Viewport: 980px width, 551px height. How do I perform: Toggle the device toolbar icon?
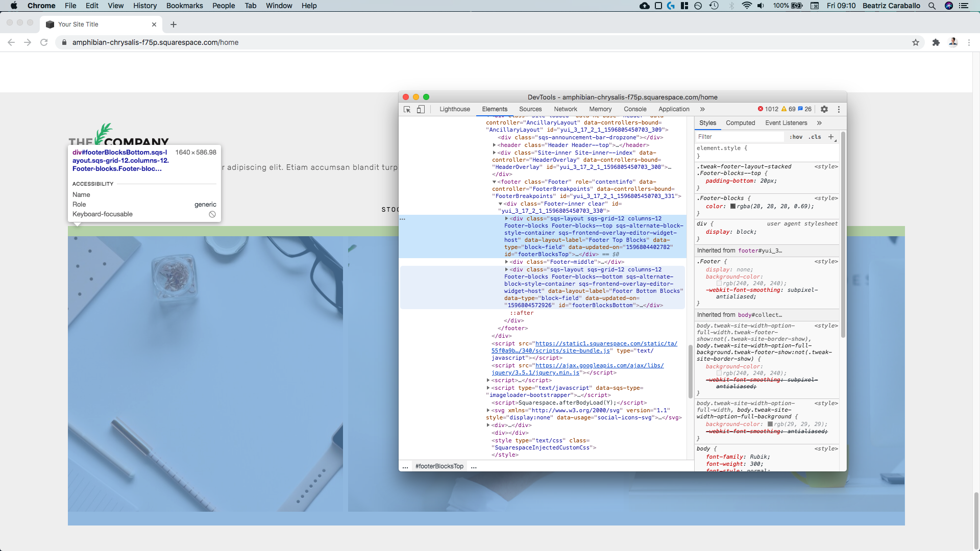(421, 109)
